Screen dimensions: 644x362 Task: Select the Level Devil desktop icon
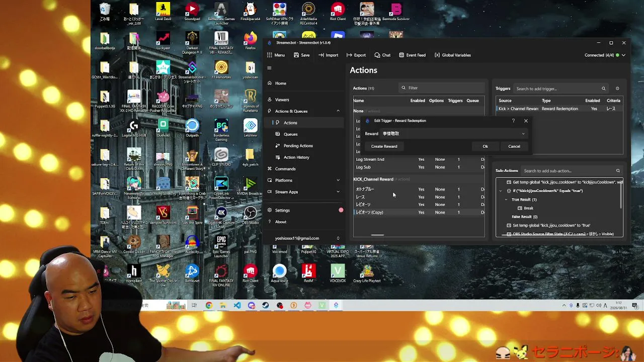[163, 12]
